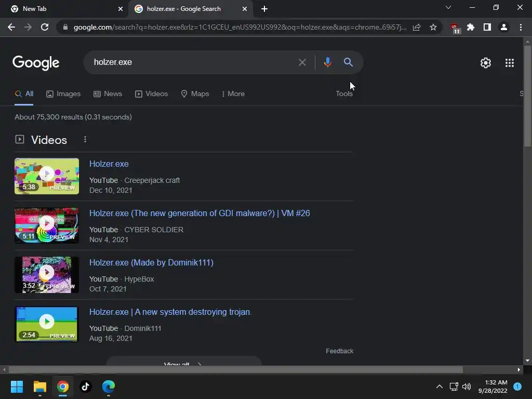532x399 pixels.
Task: Open the search Tools options
Action: coord(344,94)
